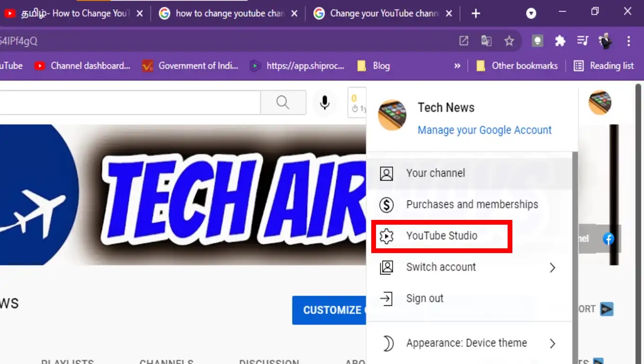Expand the Appearance chevron arrow
This screenshot has height=364, width=644.
coord(552,343)
